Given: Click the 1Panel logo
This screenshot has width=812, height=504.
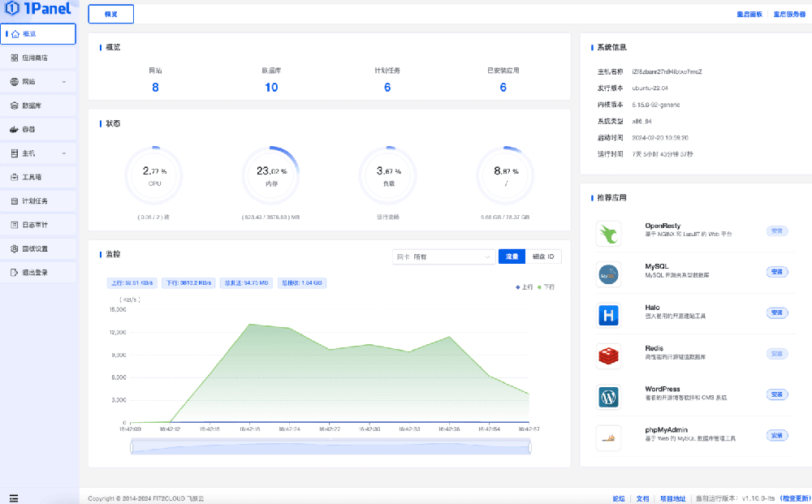Looking at the screenshot, I should click(x=38, y=8).
